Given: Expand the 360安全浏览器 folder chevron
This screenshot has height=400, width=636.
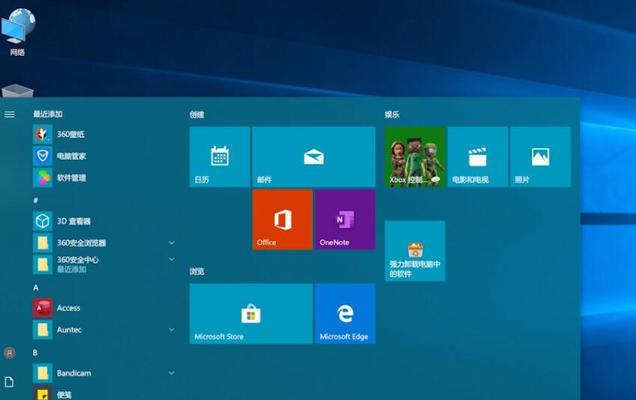Looking at the screenshot, I should click(172, 243).
